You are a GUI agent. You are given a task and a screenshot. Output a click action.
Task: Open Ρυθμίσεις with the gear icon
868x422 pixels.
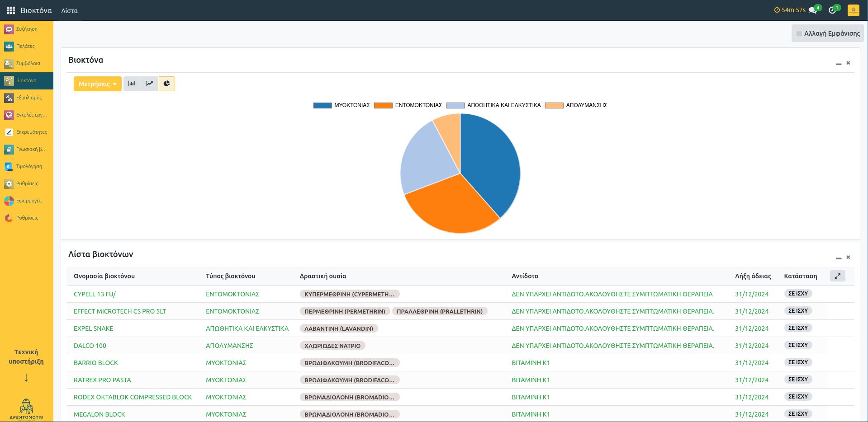coord(27,183)
